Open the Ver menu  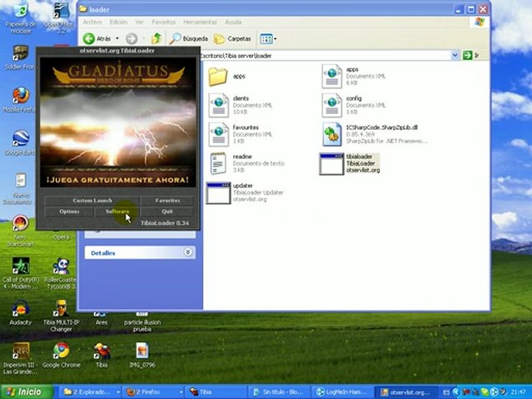click(x=140, y=22)
